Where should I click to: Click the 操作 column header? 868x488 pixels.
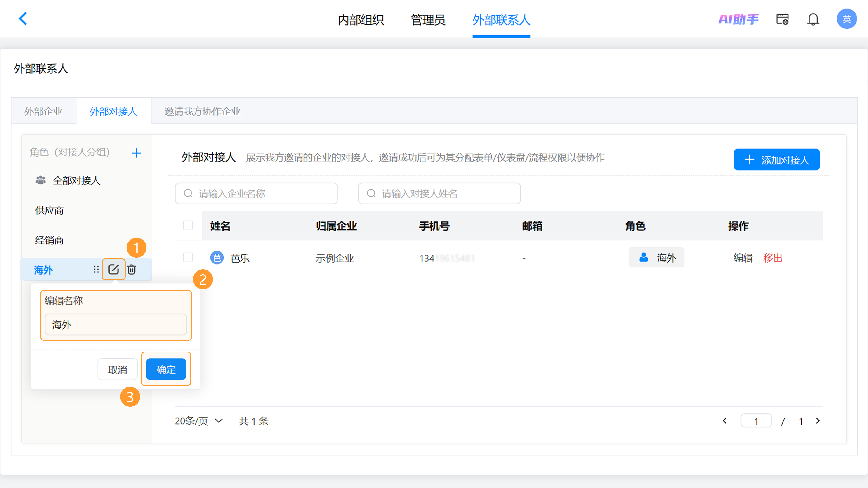pyautogui.click(x=738, y=226)
